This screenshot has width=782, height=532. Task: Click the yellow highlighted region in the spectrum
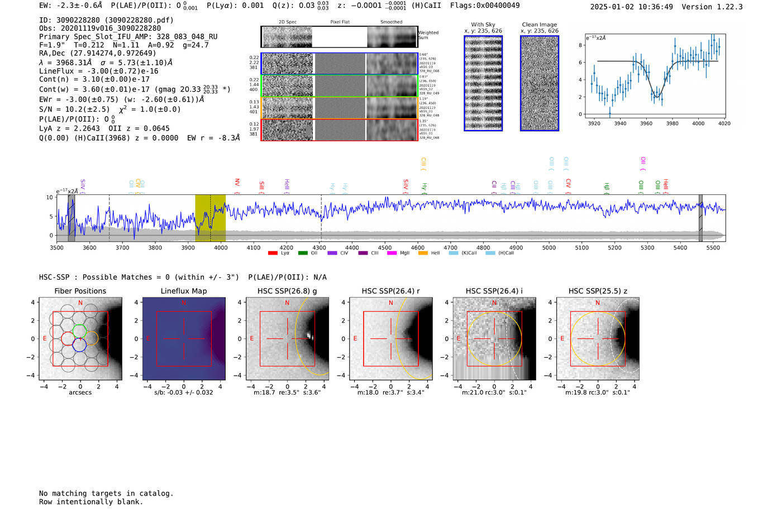point(210,218)
